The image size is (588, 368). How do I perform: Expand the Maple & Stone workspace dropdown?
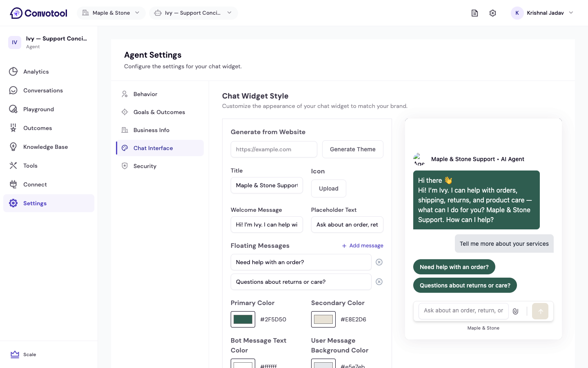coord(111,13)
